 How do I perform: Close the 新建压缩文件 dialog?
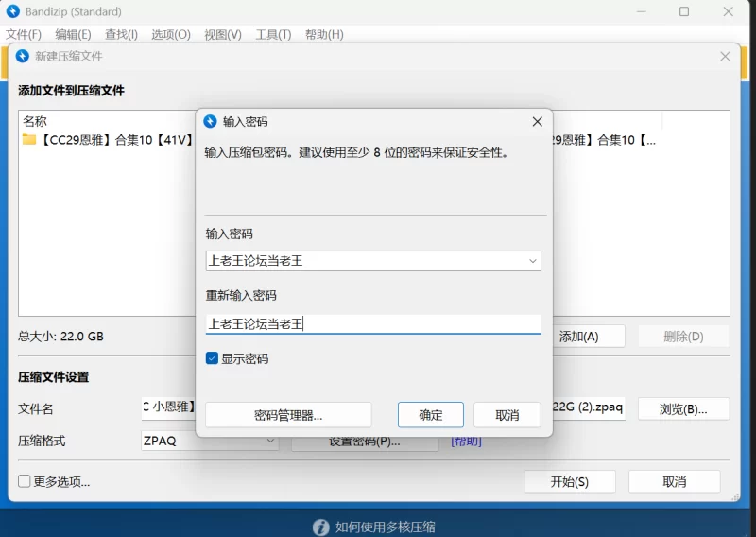tap(725, 57)
